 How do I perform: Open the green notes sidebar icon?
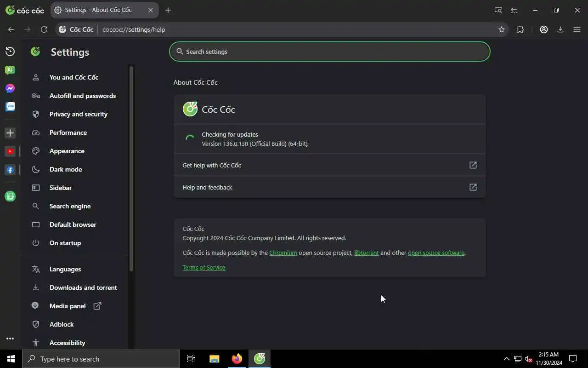click(10, 196)
